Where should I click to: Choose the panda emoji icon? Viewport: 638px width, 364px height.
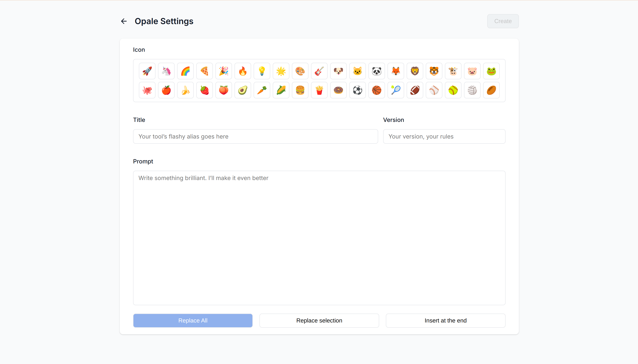[x=376, y=71]
